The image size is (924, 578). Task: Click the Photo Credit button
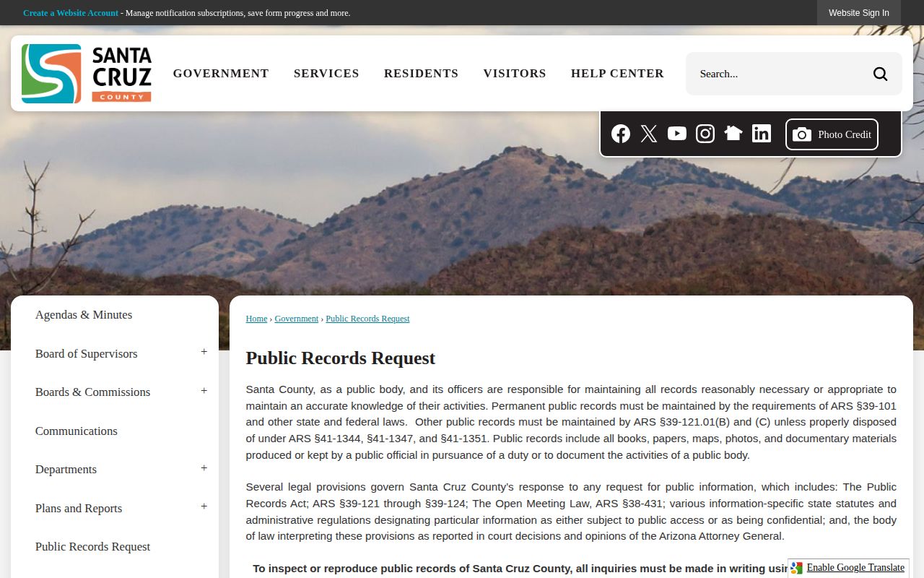832,134
